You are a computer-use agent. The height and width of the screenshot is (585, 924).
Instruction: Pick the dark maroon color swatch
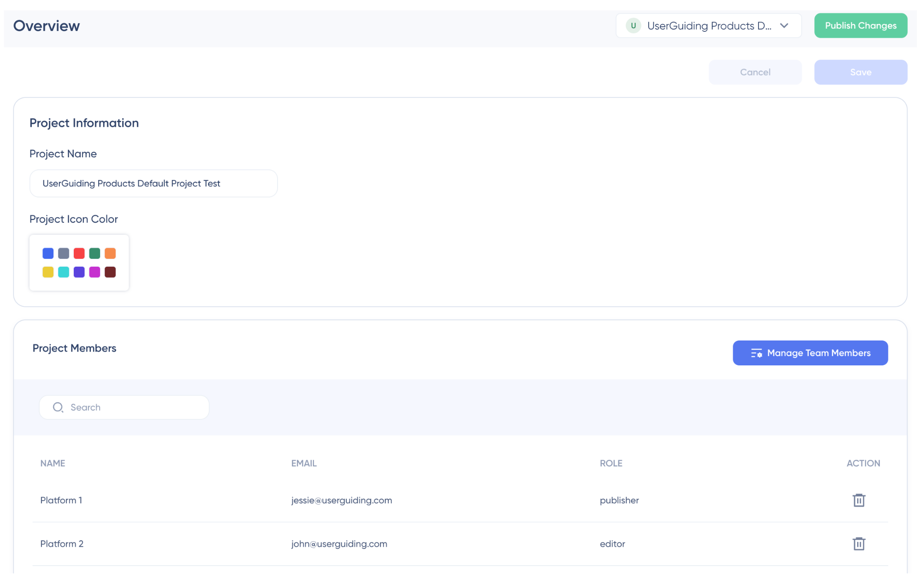110,272
